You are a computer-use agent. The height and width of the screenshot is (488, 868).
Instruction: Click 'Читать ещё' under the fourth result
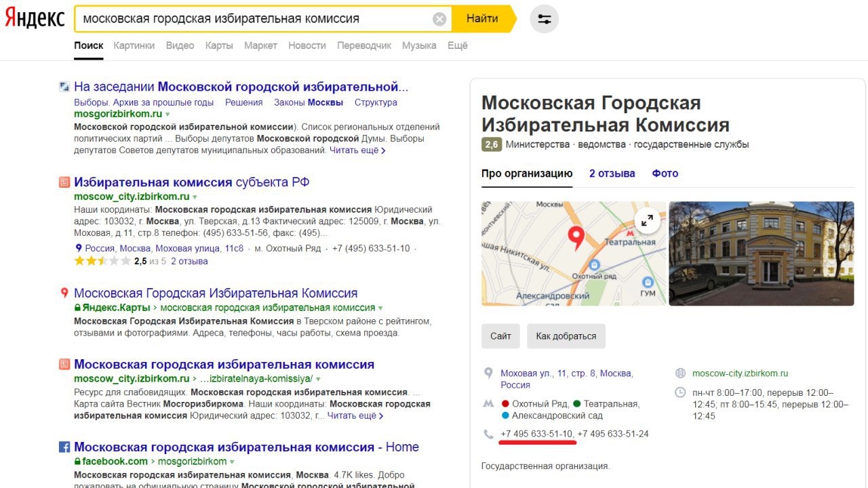tap(355, 415)
